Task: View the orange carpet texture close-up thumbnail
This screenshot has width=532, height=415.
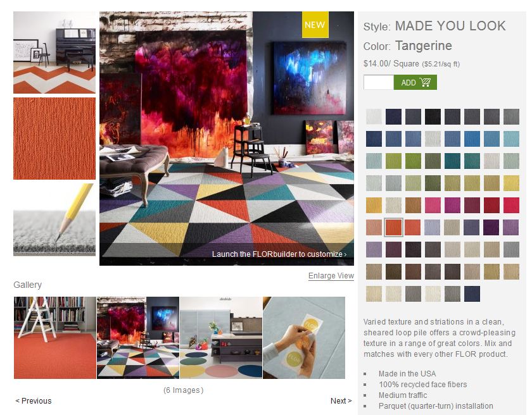Action: 54,139
